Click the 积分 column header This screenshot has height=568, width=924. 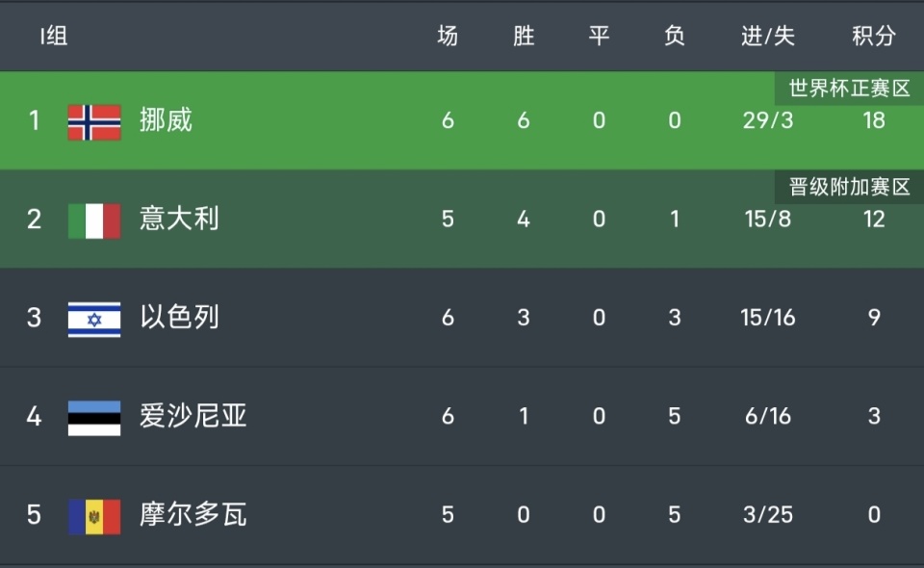coord(873,37)
